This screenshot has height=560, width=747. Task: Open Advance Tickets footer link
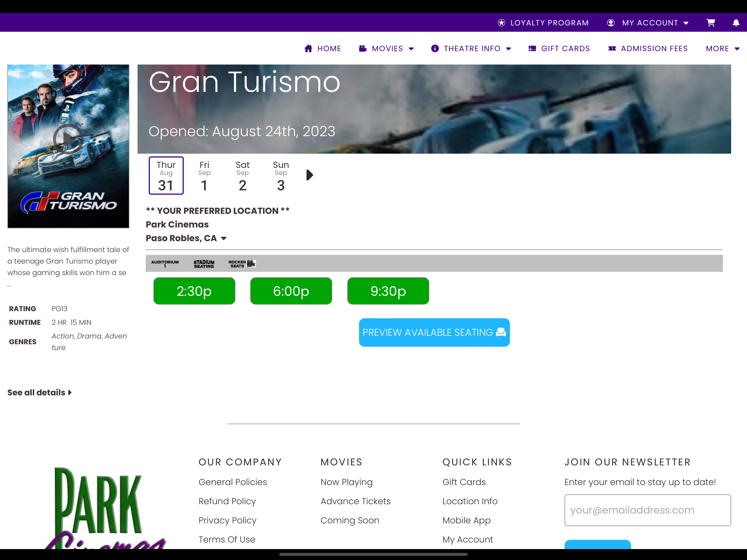click(356, 501)
